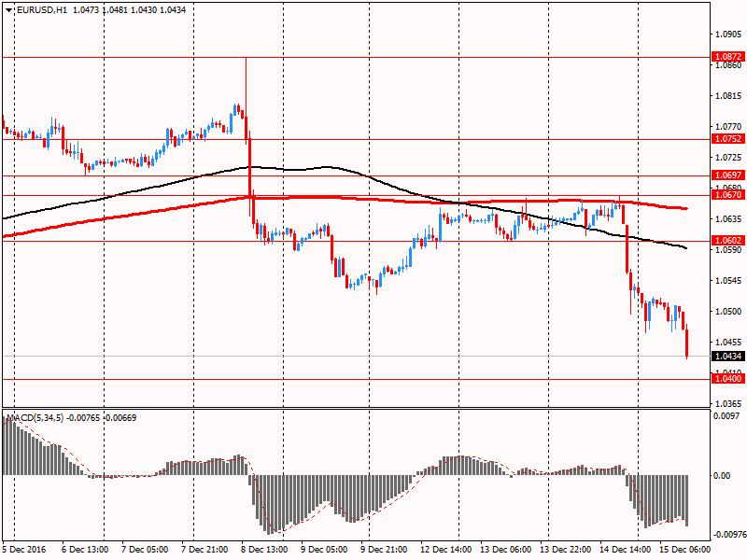Select the 1.0545 price scale value
Image resolution: width=747 pixels, height=560 pixels.
click(x=729, y=281)
